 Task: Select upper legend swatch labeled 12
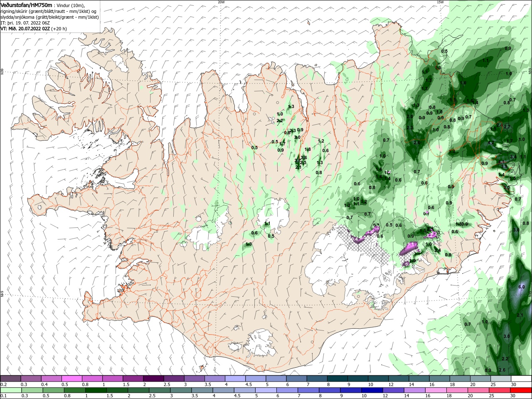(x=399, y=379)
